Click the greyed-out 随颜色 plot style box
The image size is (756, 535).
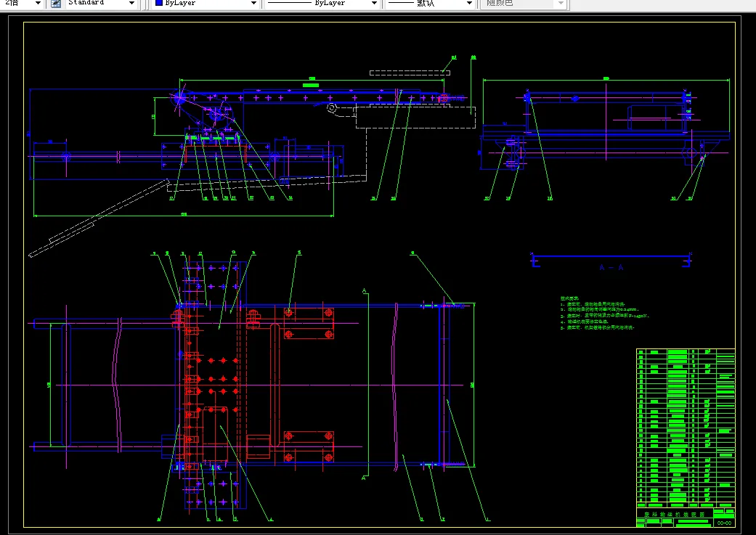pyautogui.click(x=523, y=4)
